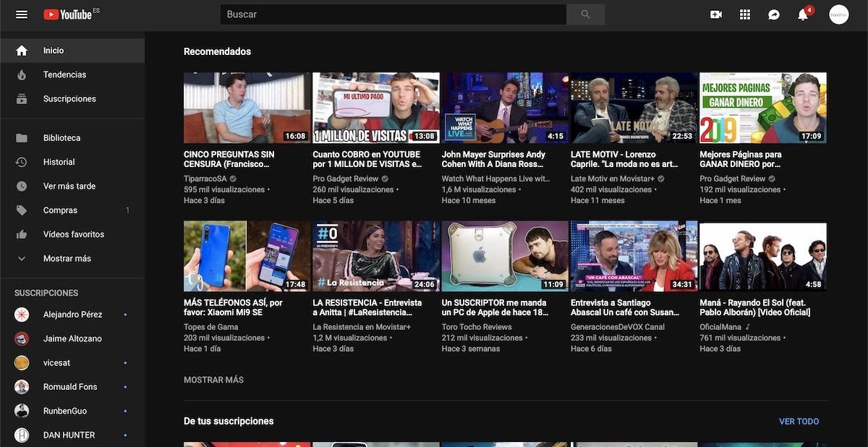The height and width of the screenshot is (447, 868).
Task: Open La Resistencia en Movistar+ channel link
Action: (x=362, y=327)
